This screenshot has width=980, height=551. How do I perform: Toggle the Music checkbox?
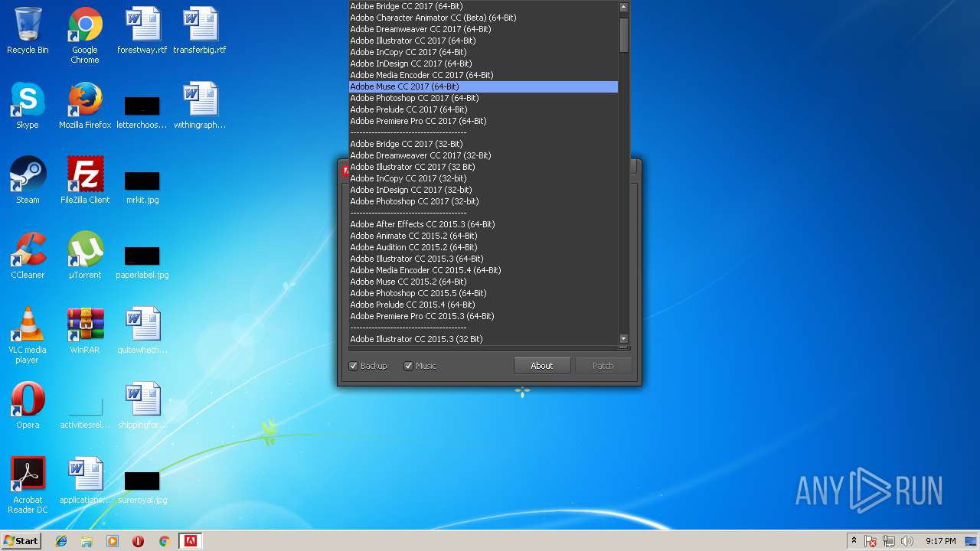point(420,366)
